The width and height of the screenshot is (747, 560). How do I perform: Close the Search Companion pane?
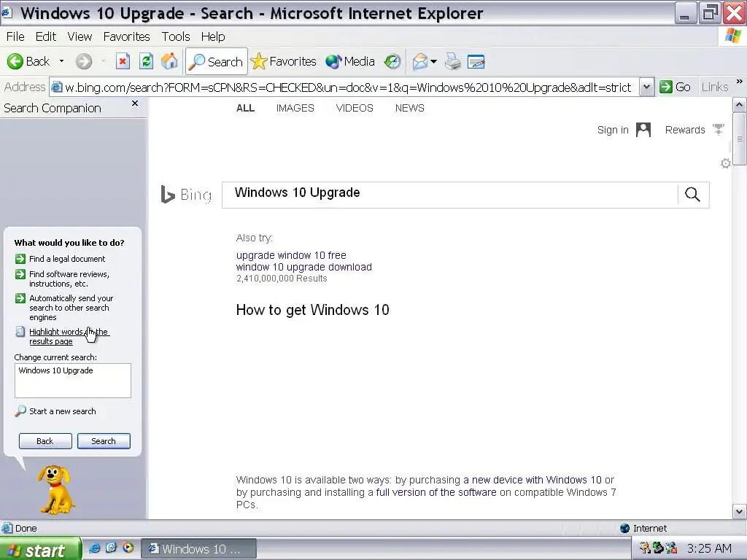135,104
